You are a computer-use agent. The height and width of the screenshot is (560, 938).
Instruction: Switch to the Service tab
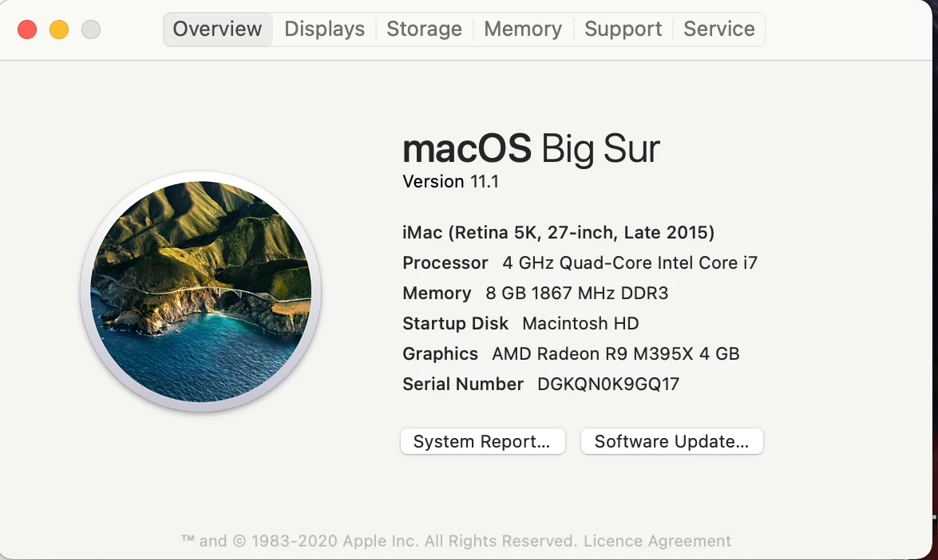pyautogui.click(x=719, y=29)
